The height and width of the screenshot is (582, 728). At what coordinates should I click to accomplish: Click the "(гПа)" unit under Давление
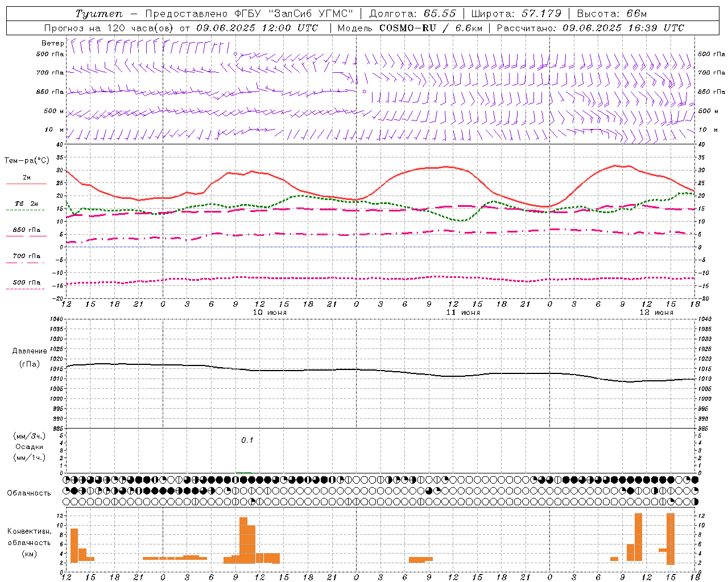30,364
